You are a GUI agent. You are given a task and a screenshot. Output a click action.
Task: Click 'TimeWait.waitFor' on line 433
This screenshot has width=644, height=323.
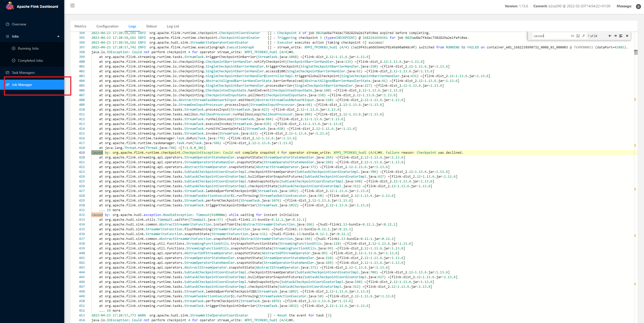tap(173, 219)
